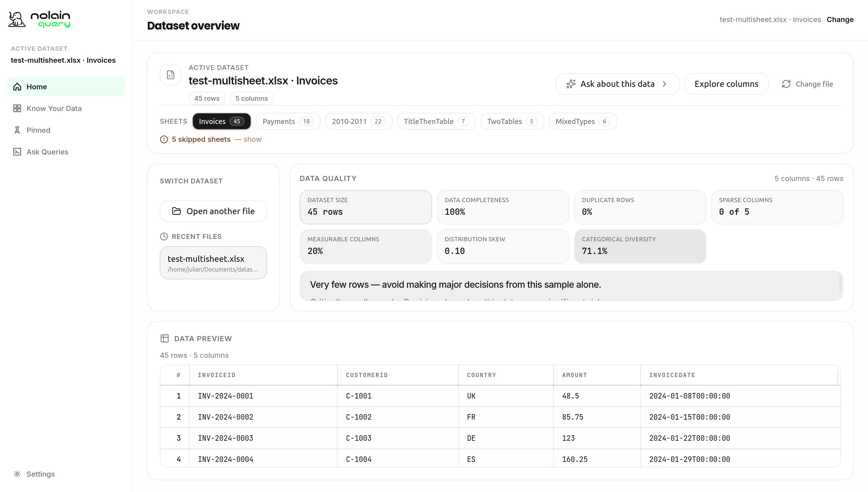Screen dimensions: 868x492
Task: Click the folder icon on Open another file
Action: click(176, 211)
